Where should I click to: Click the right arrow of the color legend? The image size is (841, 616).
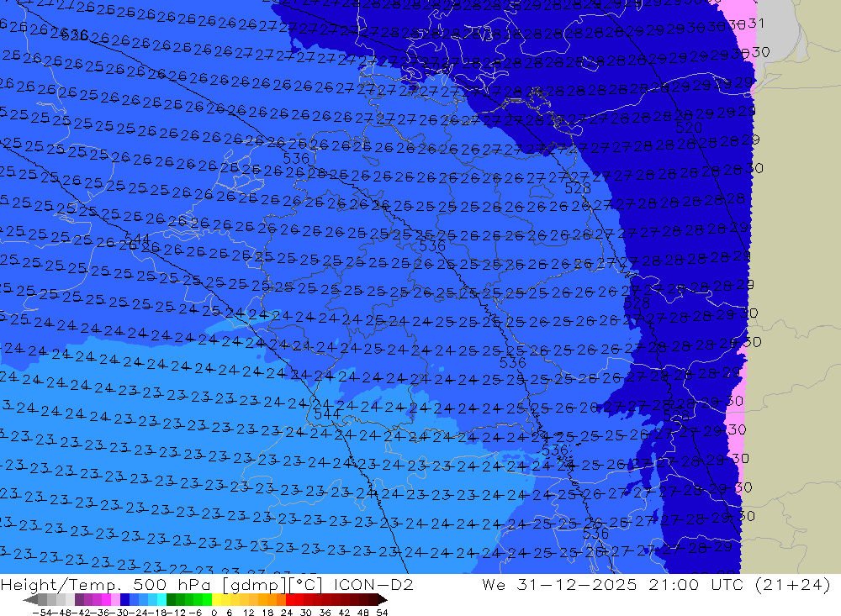[383, 599]
